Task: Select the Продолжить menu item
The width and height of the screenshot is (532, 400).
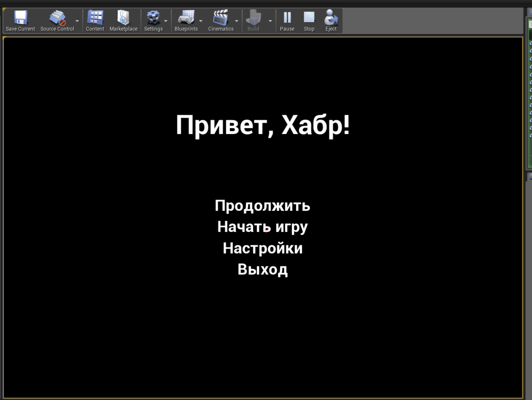Action: point(263,206)
